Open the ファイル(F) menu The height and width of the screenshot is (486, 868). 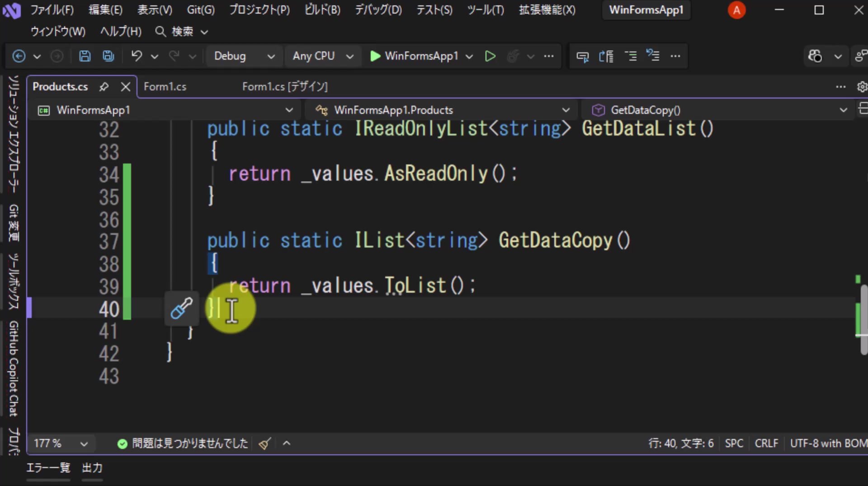click(x=52, y=10)
